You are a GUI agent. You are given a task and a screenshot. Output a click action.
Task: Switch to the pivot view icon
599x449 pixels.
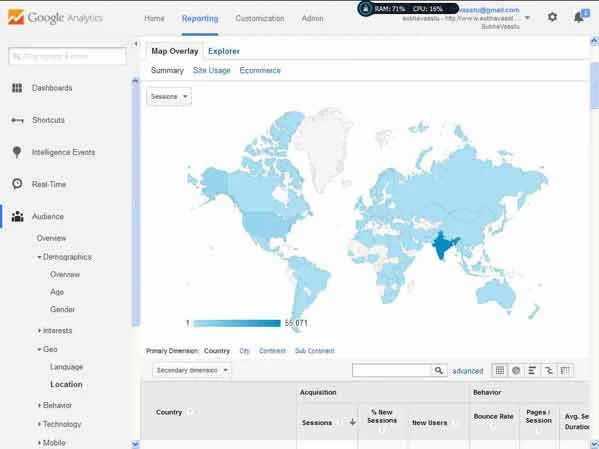[x=565, y=370]
